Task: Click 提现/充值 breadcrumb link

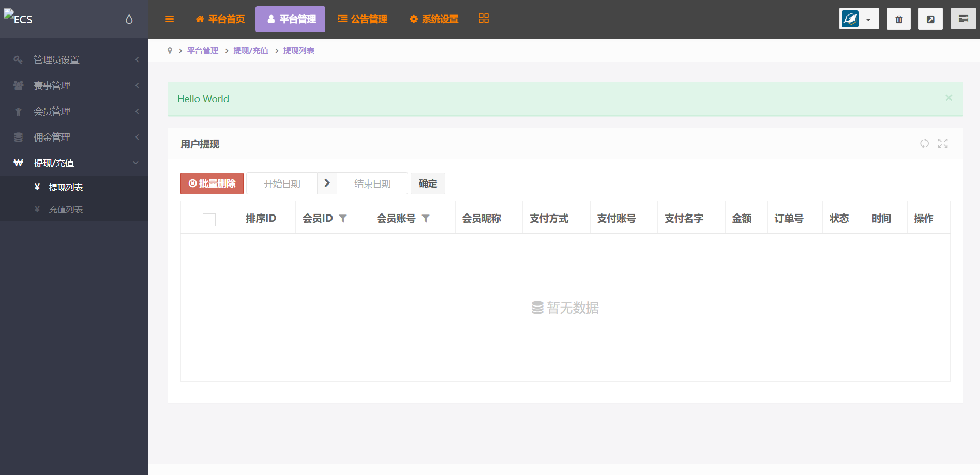Action: [x=251, y=51]
